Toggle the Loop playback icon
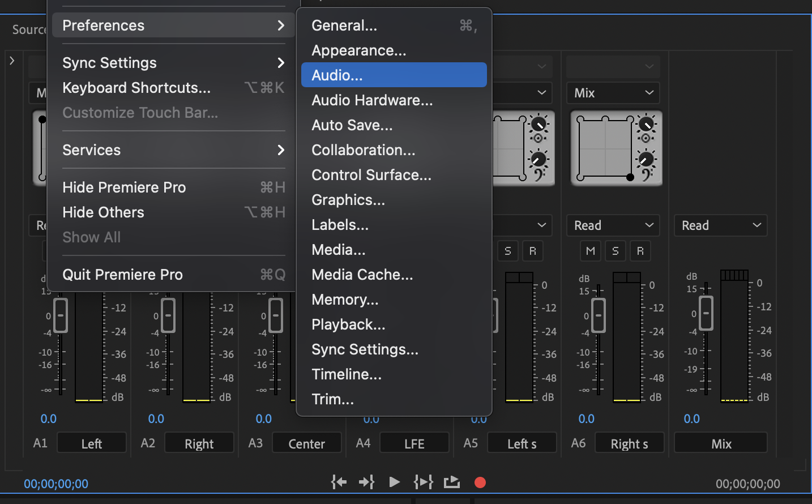The height and width of the screenshot is (504, 812). (452, 482)
